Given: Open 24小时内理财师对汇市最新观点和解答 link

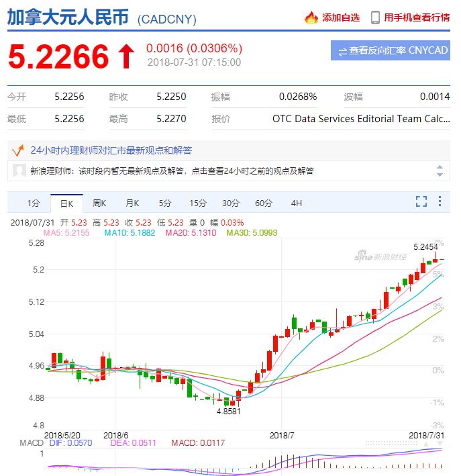Looking at the screenshot, I should 111,150.
